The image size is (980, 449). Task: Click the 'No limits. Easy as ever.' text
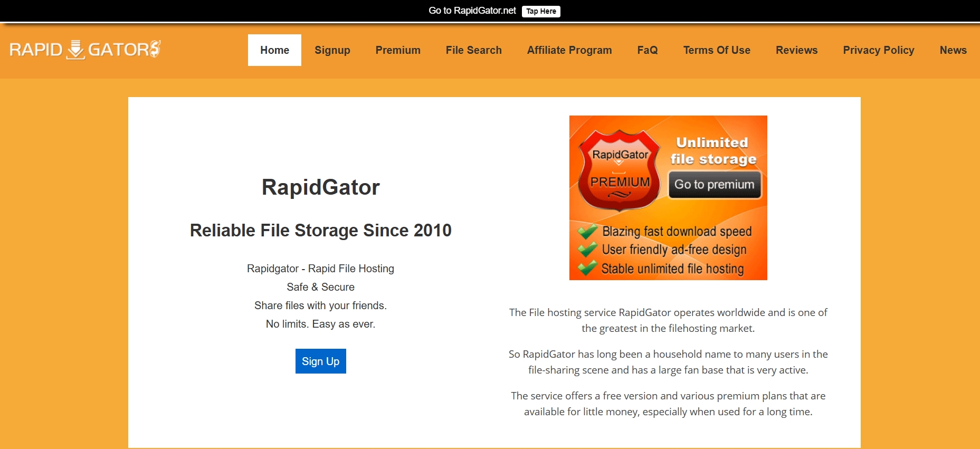tap(321, 324)
